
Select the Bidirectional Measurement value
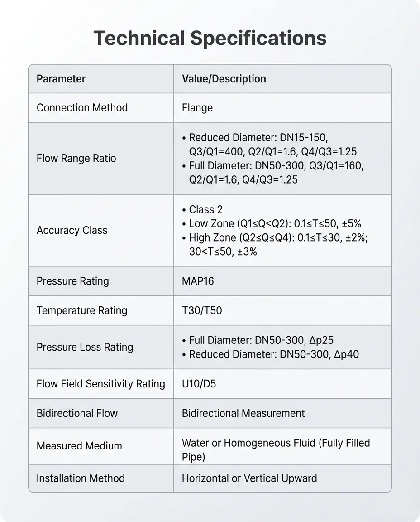click(243, 413)
